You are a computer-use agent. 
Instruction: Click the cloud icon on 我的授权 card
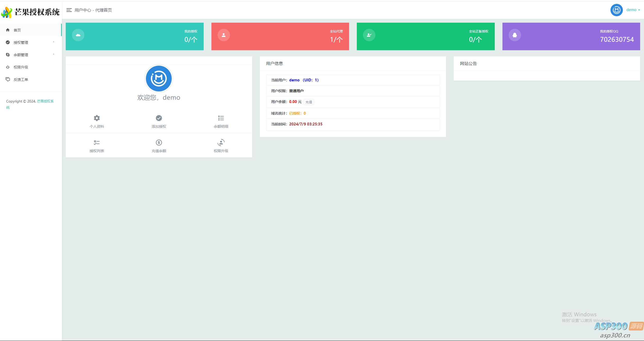pyautogui.click(x=78, y=35)
